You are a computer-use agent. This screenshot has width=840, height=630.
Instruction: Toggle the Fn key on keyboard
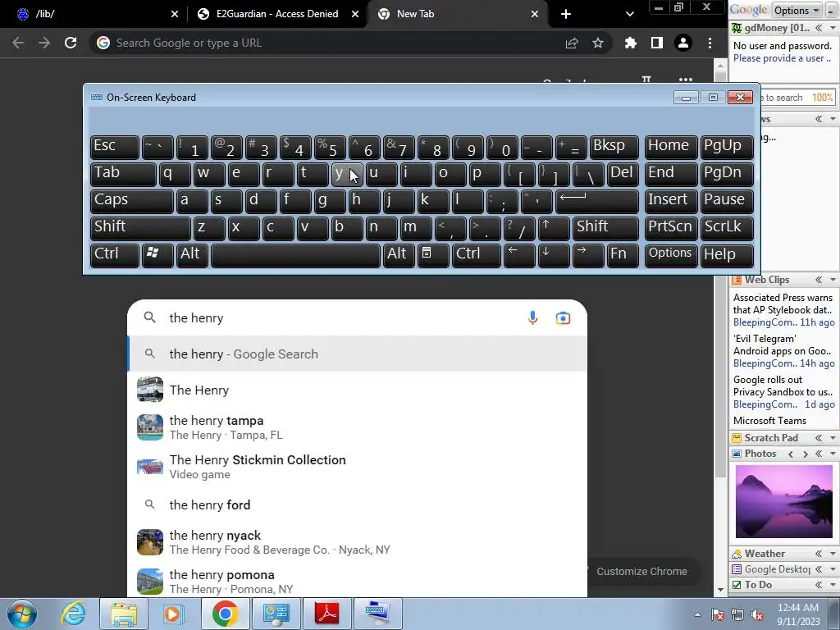coord(623,256)
